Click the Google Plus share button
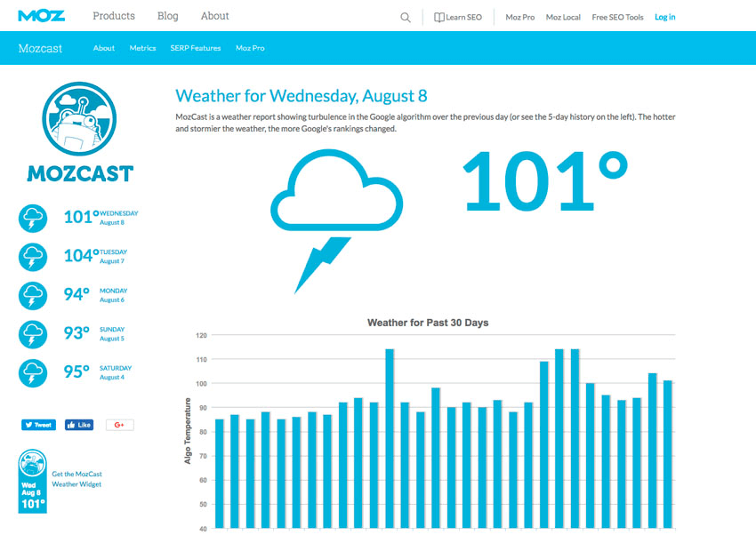This screenshot has width=756, height=543. 119,425
